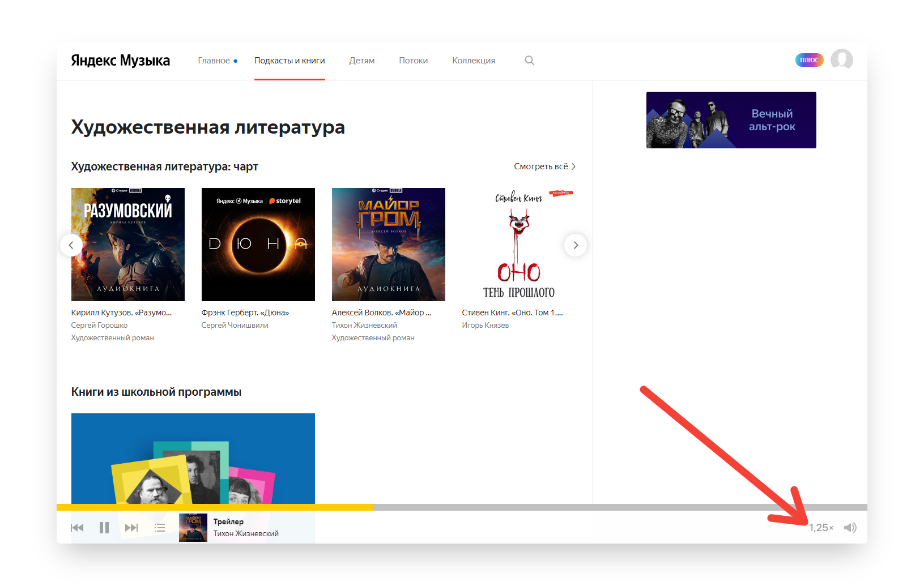The height and width of the screenshot is (586, 924).
Task: Open Алексей Волков. «Майор ... title
Action: point(381,313)
